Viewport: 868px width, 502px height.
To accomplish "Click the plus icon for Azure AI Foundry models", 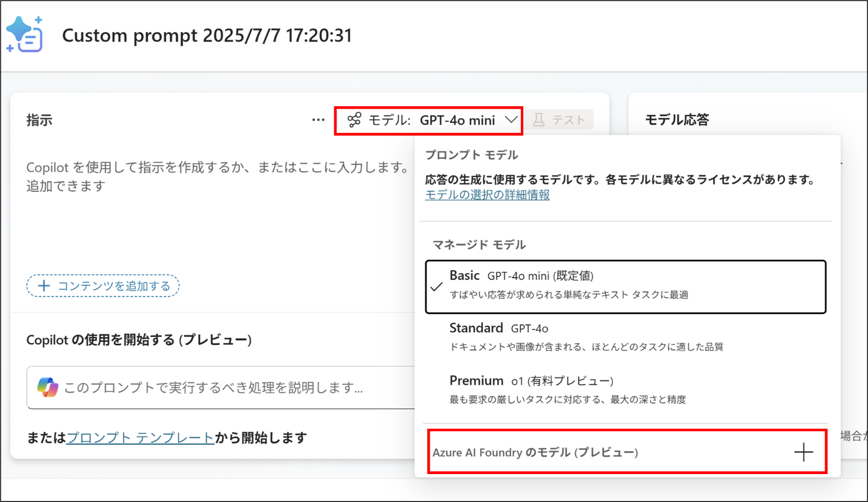I will pyautogui.click(x=804, y=452).
